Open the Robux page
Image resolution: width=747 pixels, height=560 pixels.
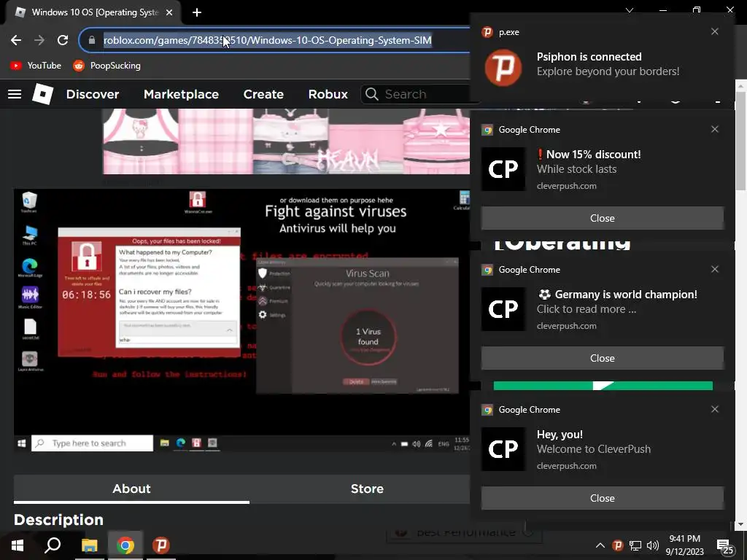click(328, 94)
